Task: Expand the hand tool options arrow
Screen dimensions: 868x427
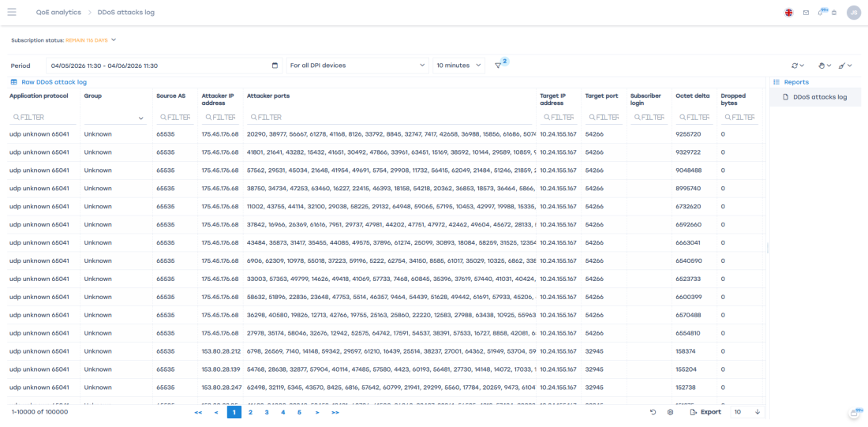Action: coord(829,66)
